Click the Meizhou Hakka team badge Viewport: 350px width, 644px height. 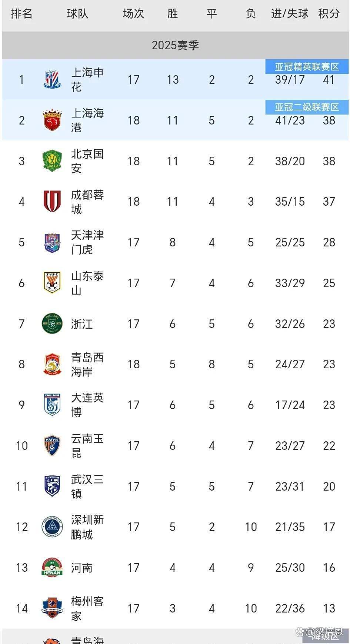click(x=52, y=608)
